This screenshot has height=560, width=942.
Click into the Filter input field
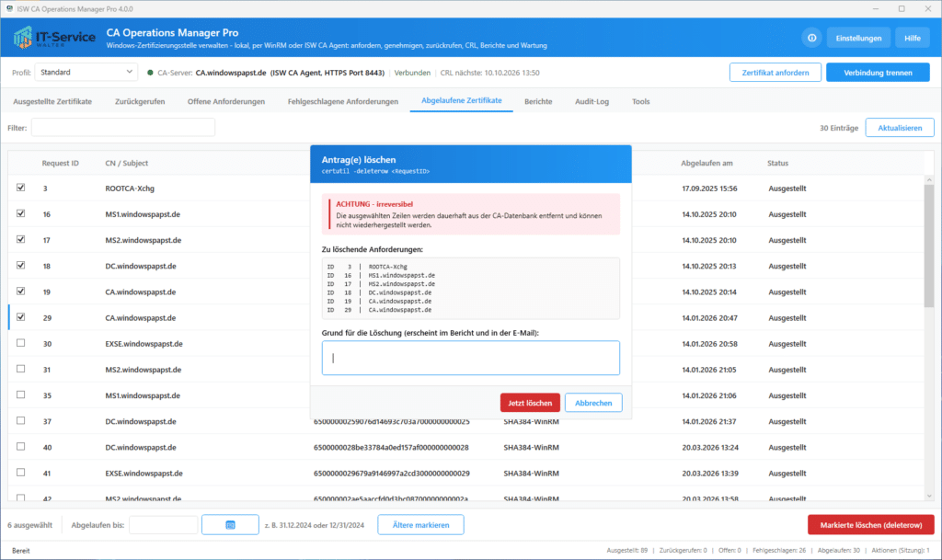pyautogui.click(x=123, y=127)
